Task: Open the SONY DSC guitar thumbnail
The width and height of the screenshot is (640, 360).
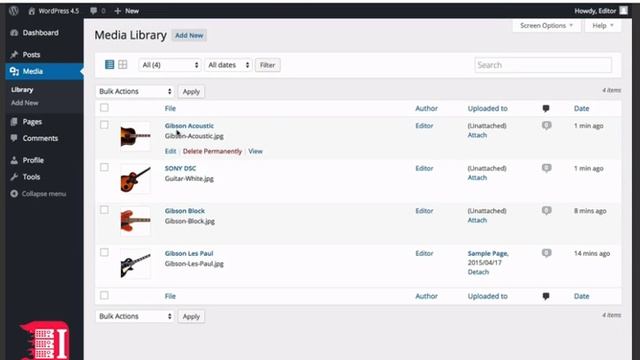Action: (136, 179)
